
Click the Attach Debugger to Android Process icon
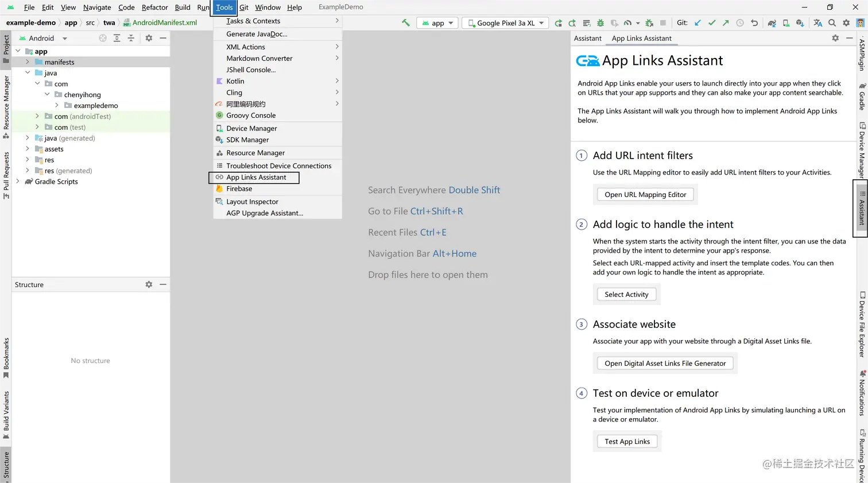coord(649,23)
